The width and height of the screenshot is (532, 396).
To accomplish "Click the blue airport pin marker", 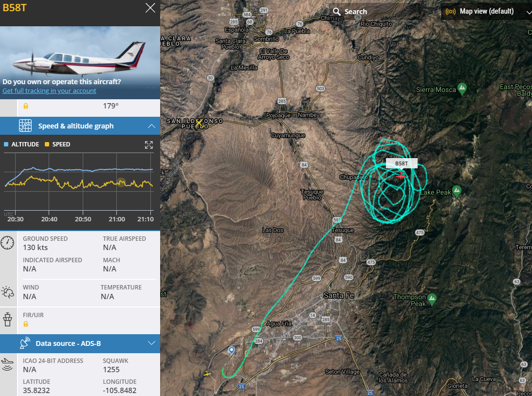I will click(x=231, y=350).
